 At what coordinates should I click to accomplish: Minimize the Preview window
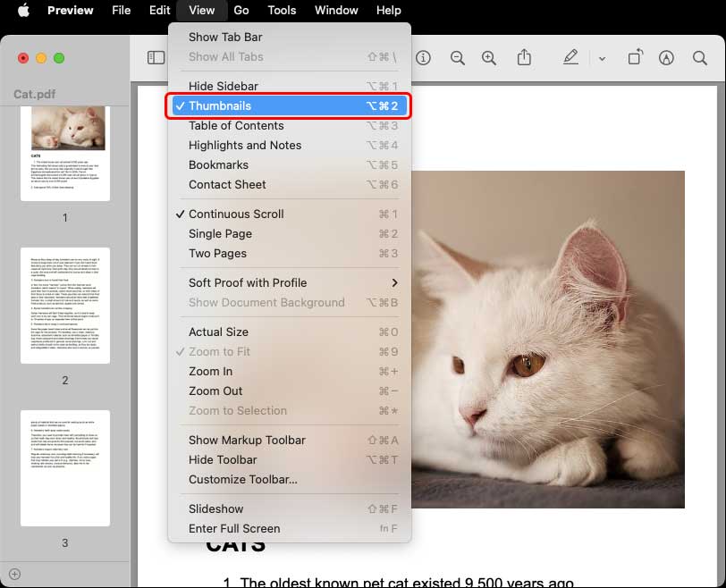click(x=41, y=58)
